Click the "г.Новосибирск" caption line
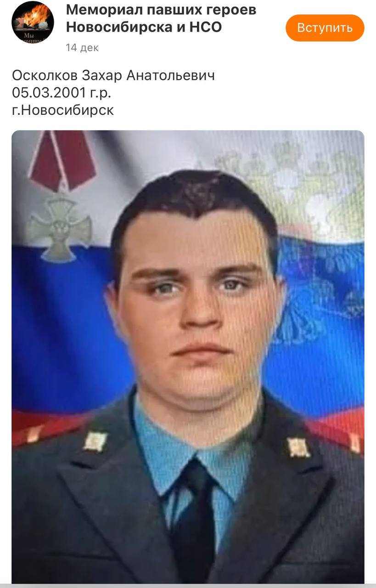376x588 pixels. [x=63, y=110]
